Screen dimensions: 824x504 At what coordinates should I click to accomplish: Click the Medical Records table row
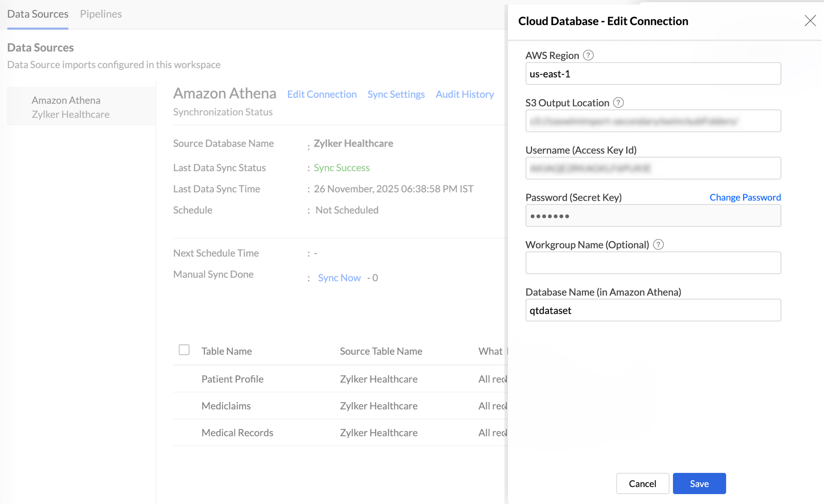(x=237, y=433)
